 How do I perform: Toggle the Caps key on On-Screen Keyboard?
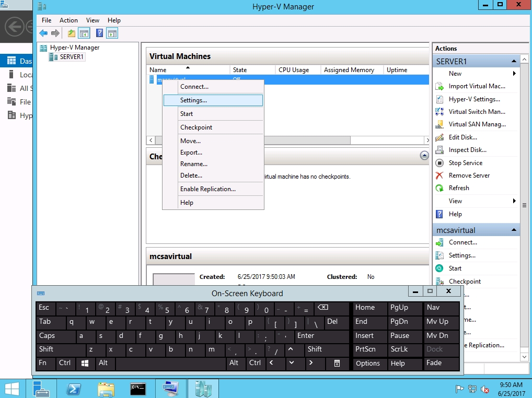point(55,336)
